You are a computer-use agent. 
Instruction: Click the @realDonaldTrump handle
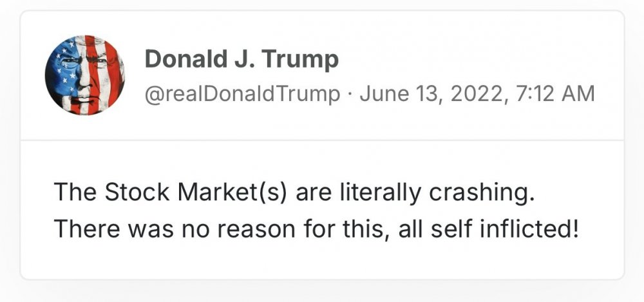click(x=242, y=95)
